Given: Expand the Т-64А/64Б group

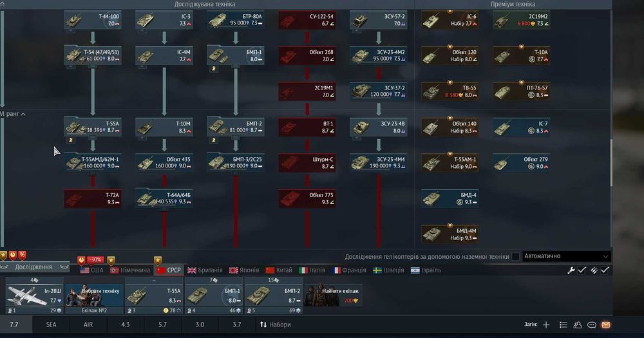Looking at the screenshot, I should pyautogui.click(x=164, y=198).
